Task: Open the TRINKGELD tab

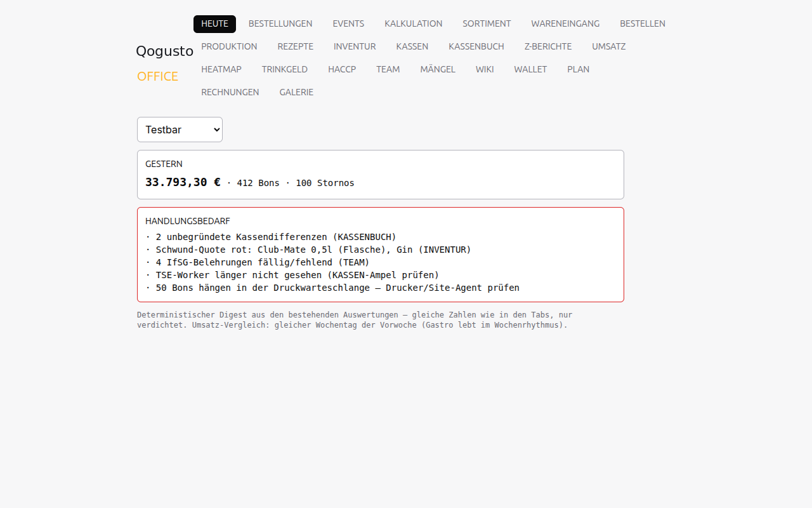Action: click(285, 69)
